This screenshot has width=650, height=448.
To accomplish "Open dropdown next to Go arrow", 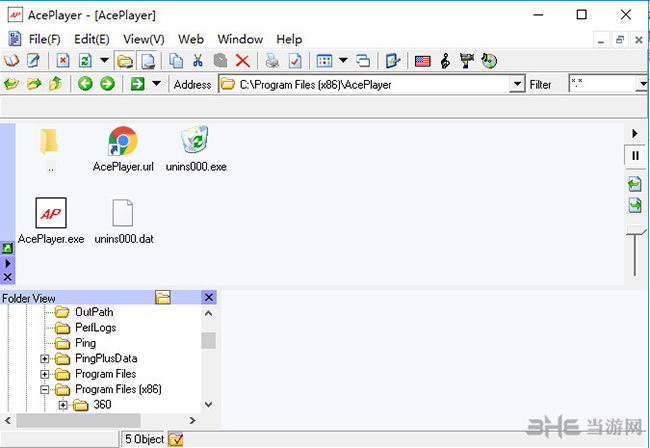I will (x=156, y=84).
